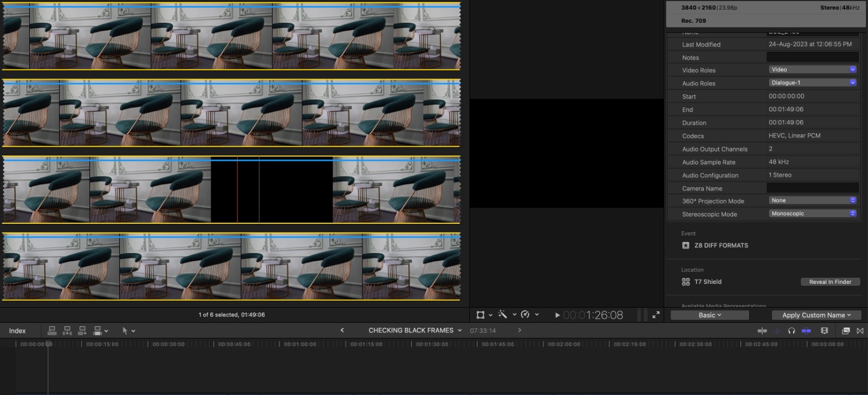The width and height of the screenshot is (868, 395).
Task: Click the timeline playhead at 00:00:00:00
Action: coord(48,344)
